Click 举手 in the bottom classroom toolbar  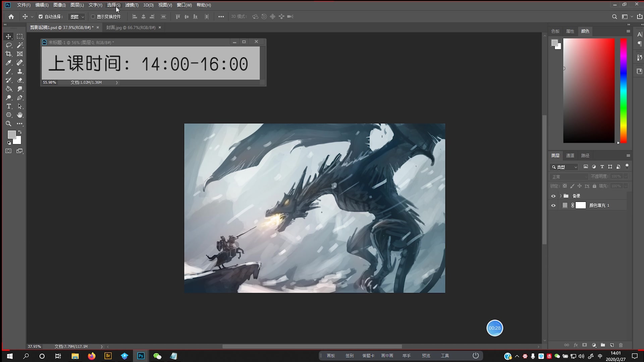407,356
